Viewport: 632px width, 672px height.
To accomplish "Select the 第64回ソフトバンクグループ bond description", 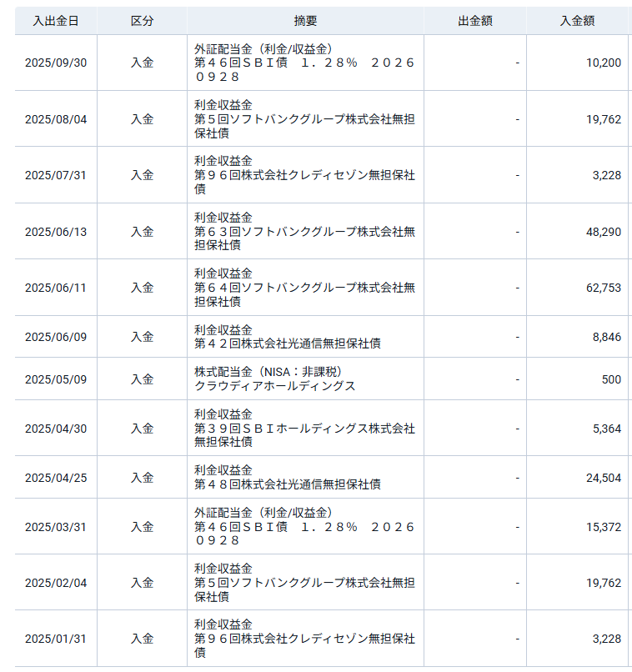I will (x=304, y=288).
